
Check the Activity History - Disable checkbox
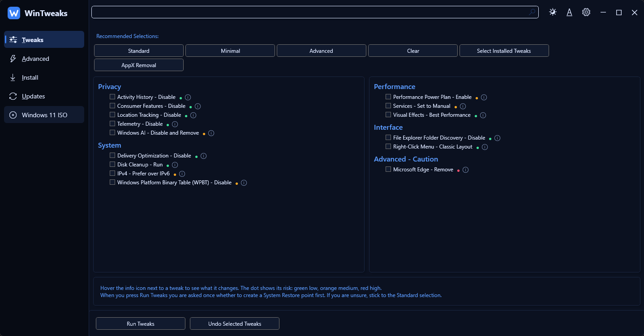(x=112, y=97)
